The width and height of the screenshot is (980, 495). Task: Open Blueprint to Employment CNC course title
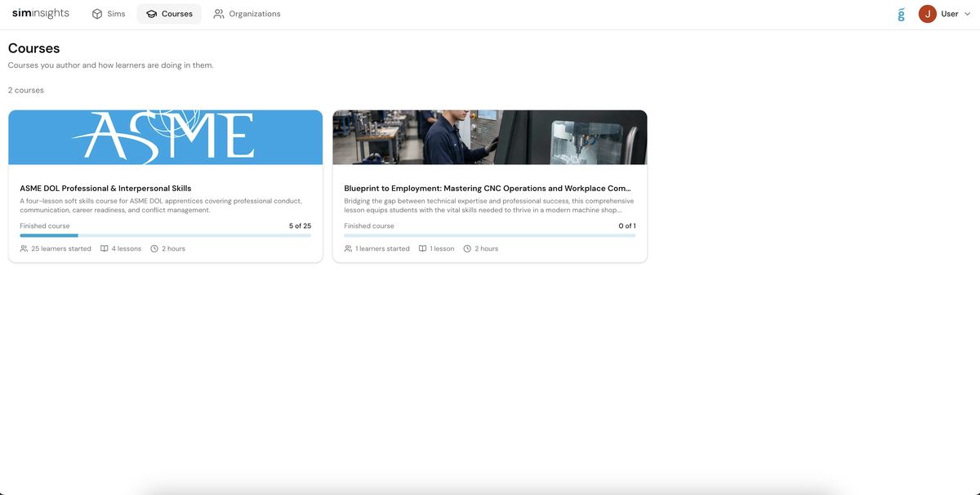(488, 189)
